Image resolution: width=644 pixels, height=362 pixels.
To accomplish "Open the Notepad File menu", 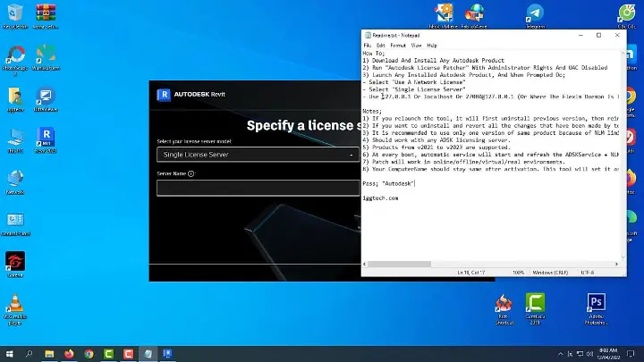I will (x=367, y=45).
